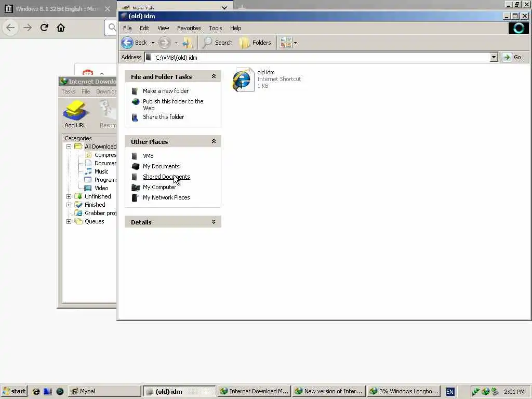Open the Back button history dropdown arrow

(153, 43)
